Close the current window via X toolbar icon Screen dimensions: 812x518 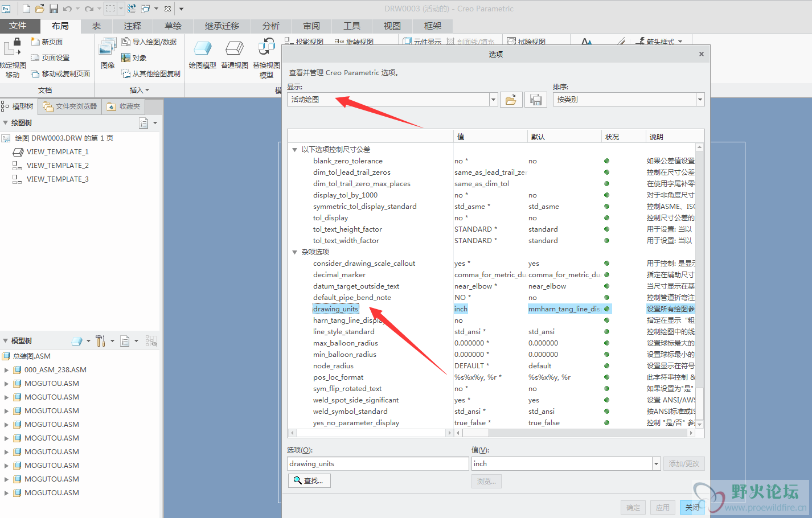167,9
